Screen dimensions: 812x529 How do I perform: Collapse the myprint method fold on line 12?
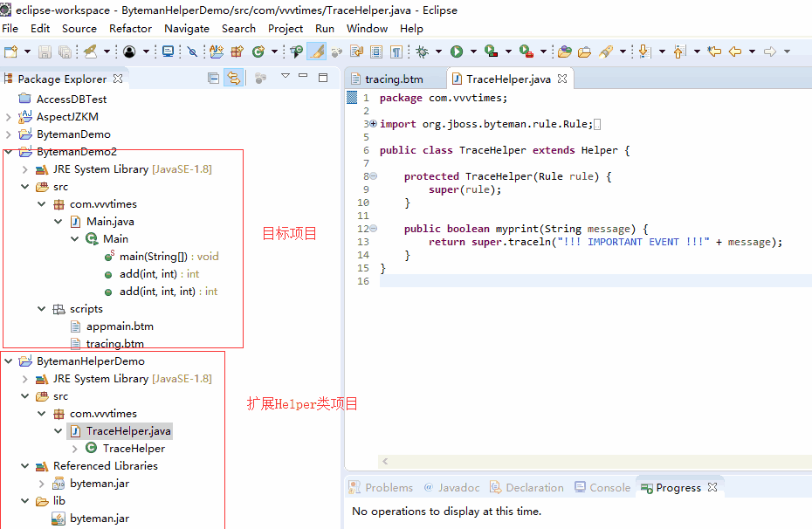tap(374, 228)
